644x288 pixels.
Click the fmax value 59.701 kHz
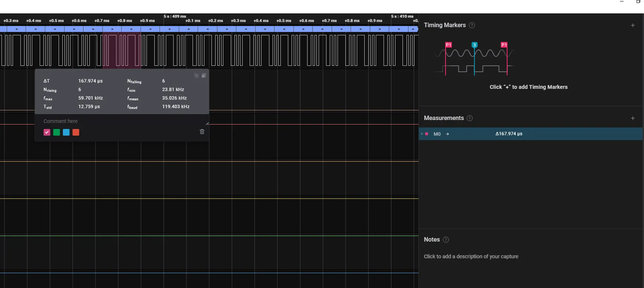tap(91, 98)
